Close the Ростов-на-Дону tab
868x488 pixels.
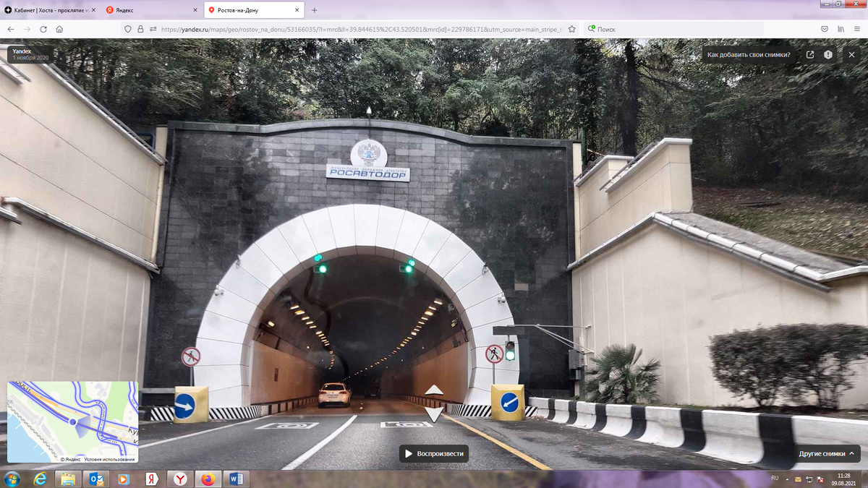click(x=296, y=10)
